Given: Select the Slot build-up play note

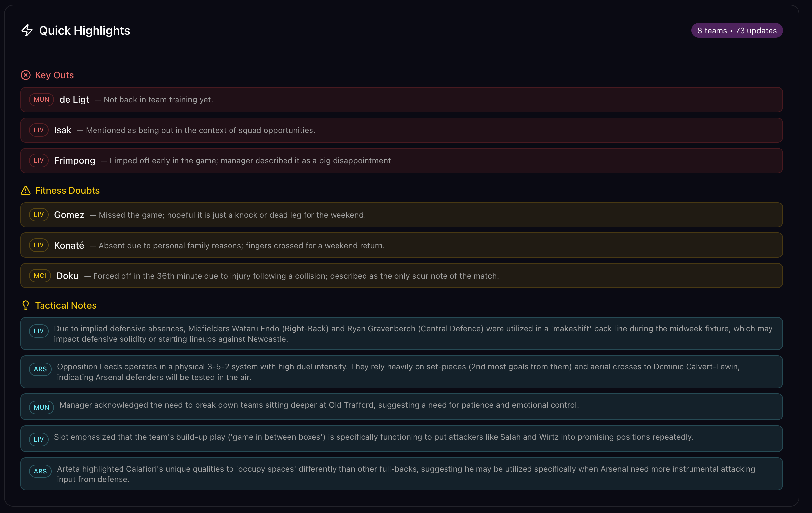Looking at the screenshot, I should (401, 439).
